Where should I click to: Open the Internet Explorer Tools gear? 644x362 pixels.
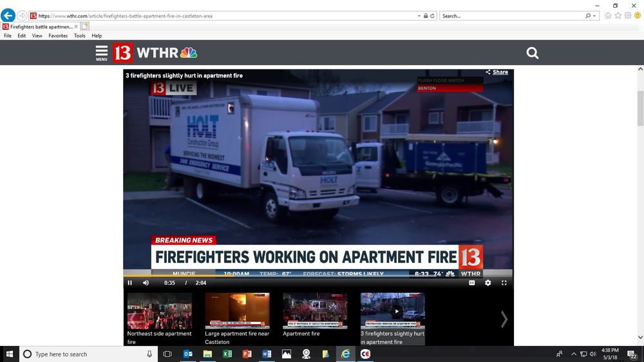coord(627,15)
